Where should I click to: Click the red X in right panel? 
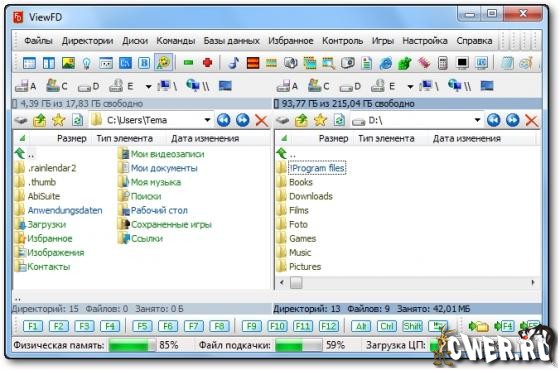tap(531, 120)
